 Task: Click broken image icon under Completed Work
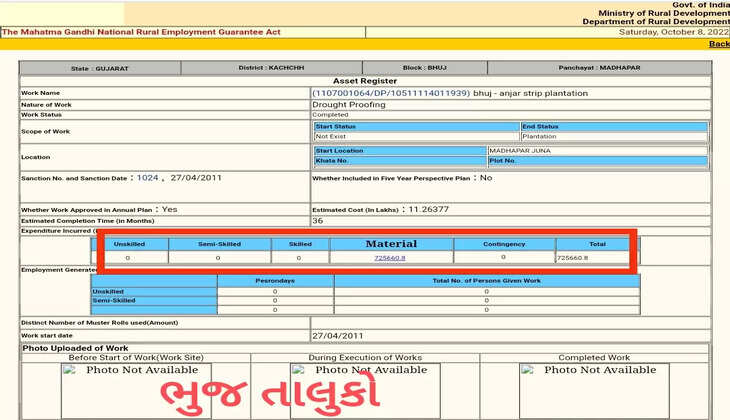pyautogui.click(x=526, y=371)
